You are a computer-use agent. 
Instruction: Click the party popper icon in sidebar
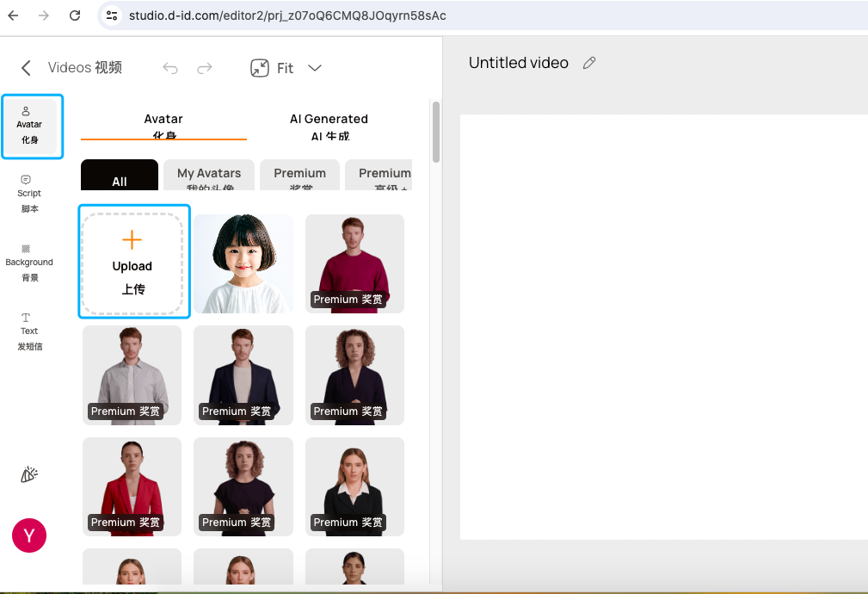[x=28, y=475]
